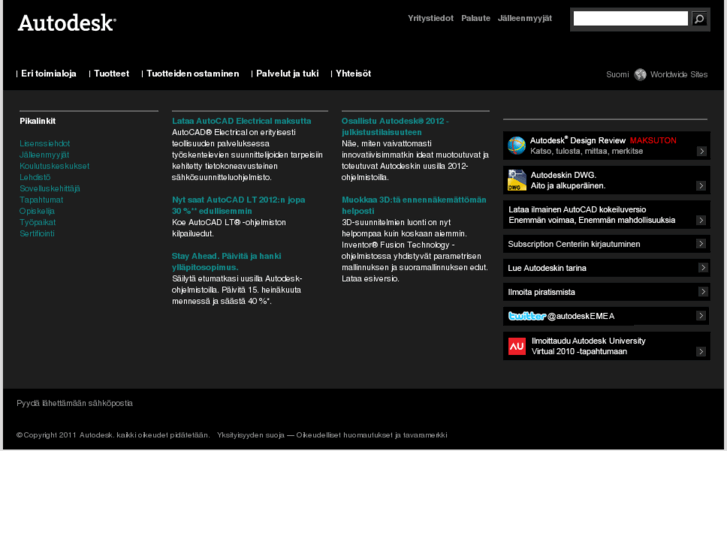Screen dimensions: 727x545
Task: Open Osallistu Autodesk 2012 julkistustilaisuuteen headline
Action: coord(395,127)
